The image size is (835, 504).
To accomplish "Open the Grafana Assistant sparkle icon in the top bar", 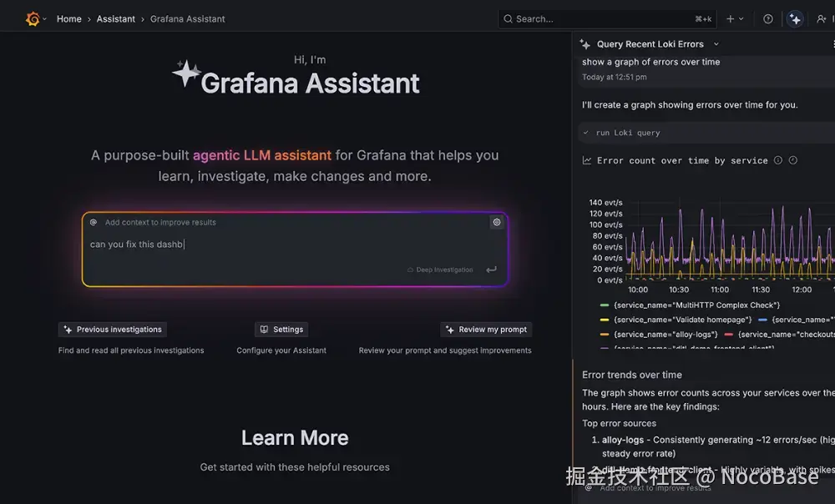I will point(794,18).
